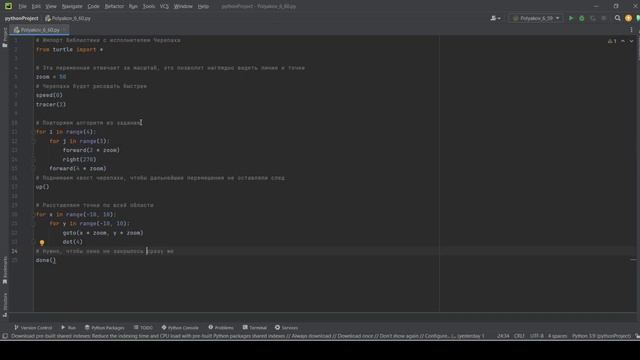Open the Help menu
This screenshot has height=360, width=640.
pyautogui.click(x=203, y=6)
